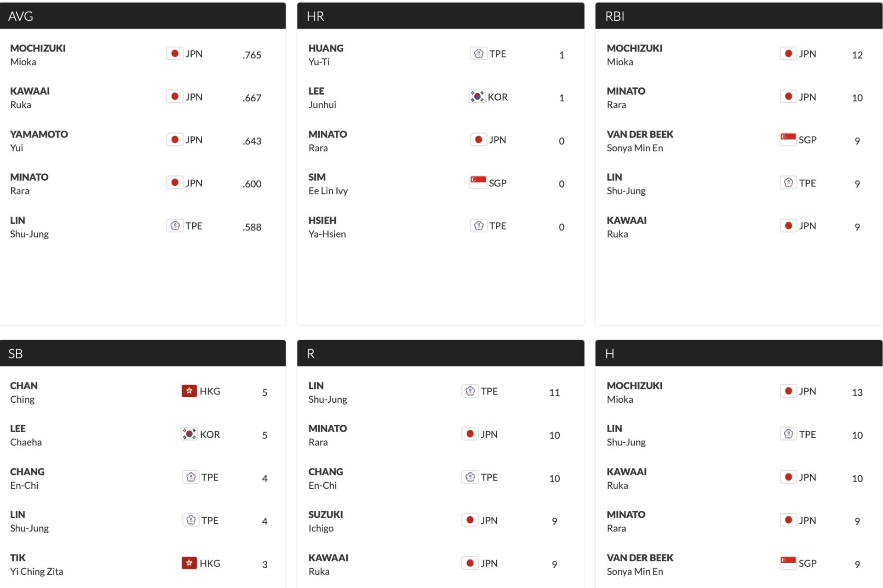883x588 pixels.
Task: Click Hong Kong flag next to Chan Ching
Action: click(x=189, y=391)
